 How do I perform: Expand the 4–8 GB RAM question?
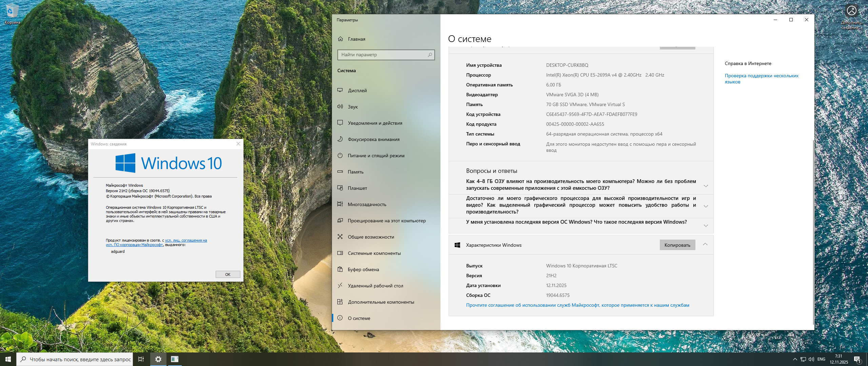[x=706, y=186]
